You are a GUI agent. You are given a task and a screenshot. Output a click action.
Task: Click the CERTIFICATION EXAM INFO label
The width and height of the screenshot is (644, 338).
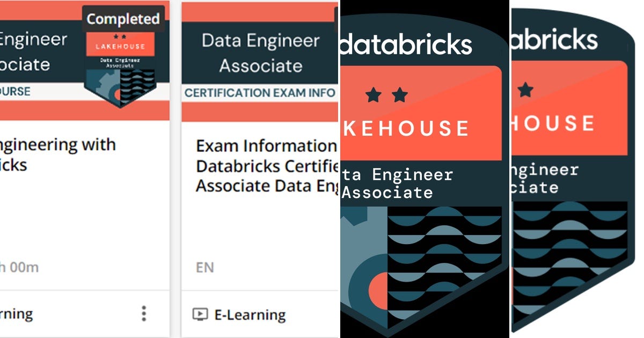pos(260,93)
